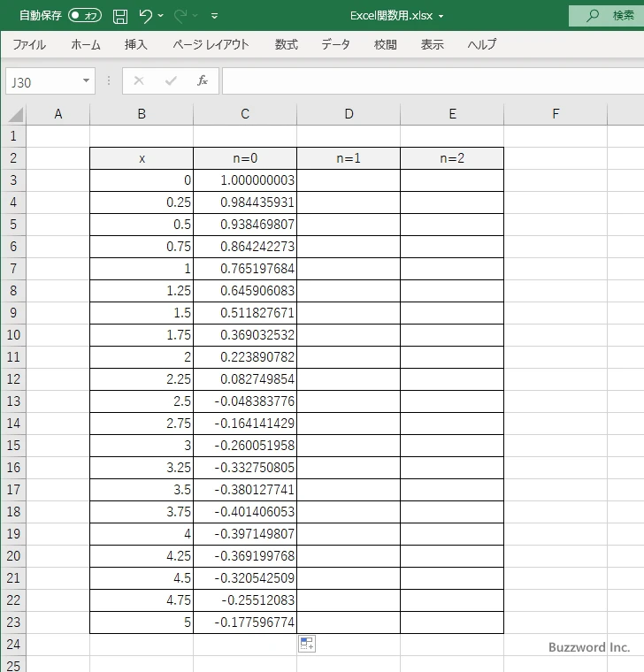Switch to the 表示 ribbon tab
644x672 pixels.
[x=433, y=44]
